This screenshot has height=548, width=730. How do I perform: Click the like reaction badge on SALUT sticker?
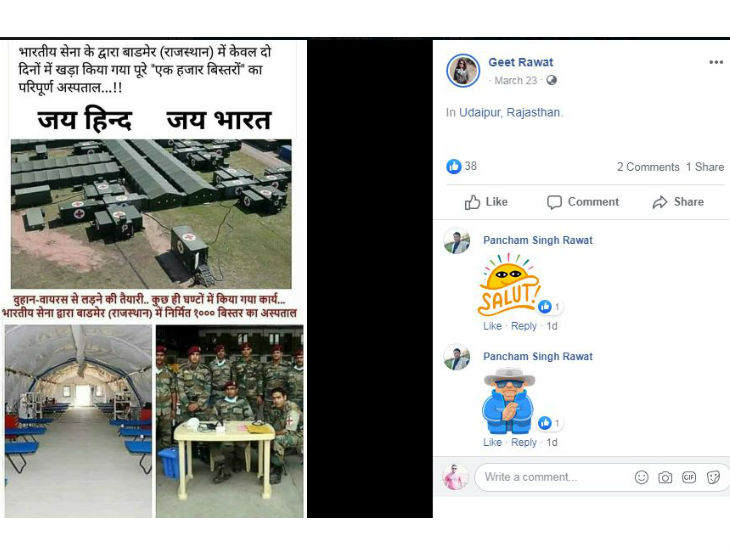pos(545,306)
